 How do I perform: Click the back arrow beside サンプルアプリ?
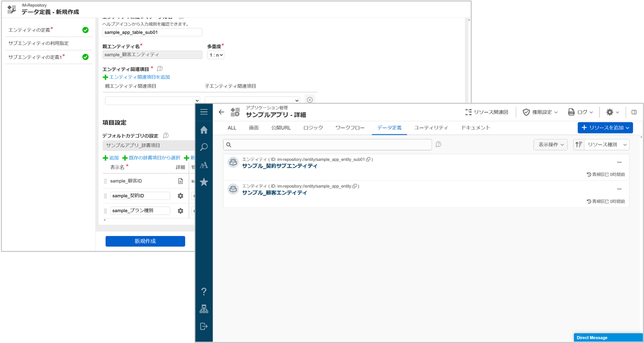(x=221, y=112)
